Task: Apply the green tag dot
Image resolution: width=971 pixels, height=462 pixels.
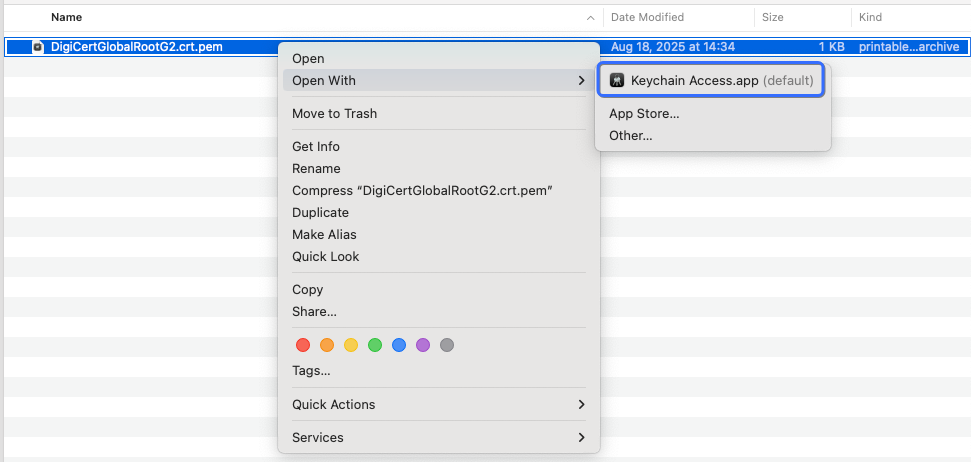Action: [x=375, y=345]
